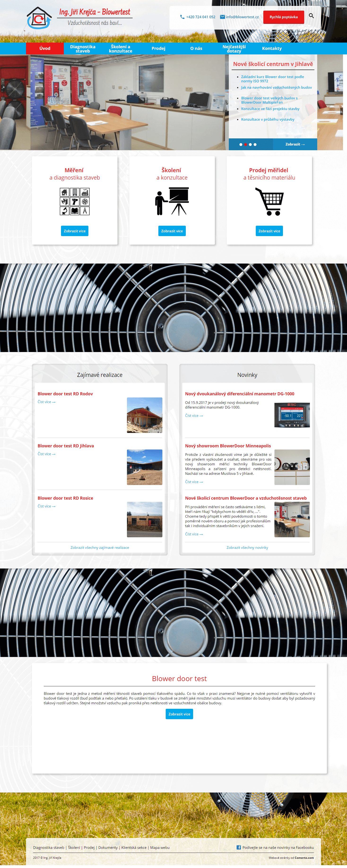Click the Blowertest house logo
Viewport: 347px width, 868px height.
click(x=39, y=18)
